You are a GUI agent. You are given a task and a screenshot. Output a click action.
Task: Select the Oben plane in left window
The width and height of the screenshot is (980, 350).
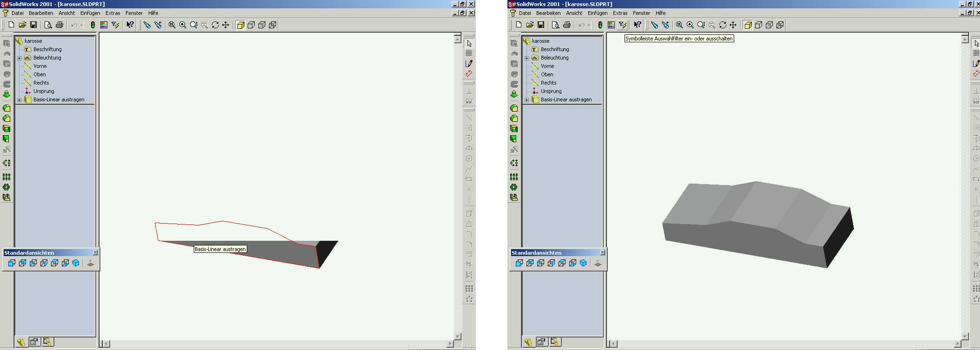(39, 74)
